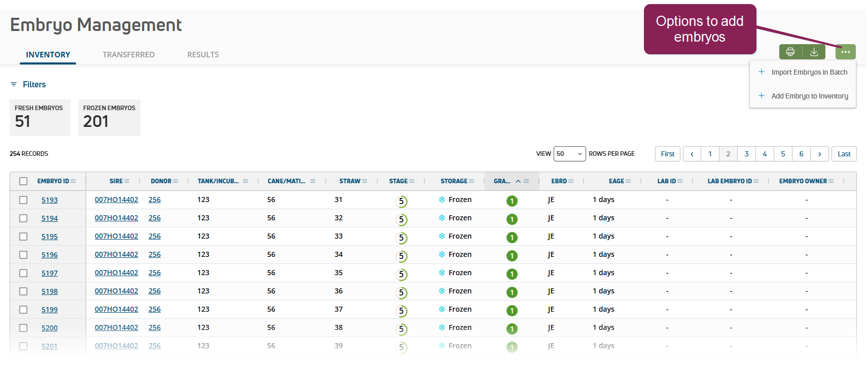Toggle the select-all checkbox in header
This screenshot has width=868, height=365.
tap(23, 181)
